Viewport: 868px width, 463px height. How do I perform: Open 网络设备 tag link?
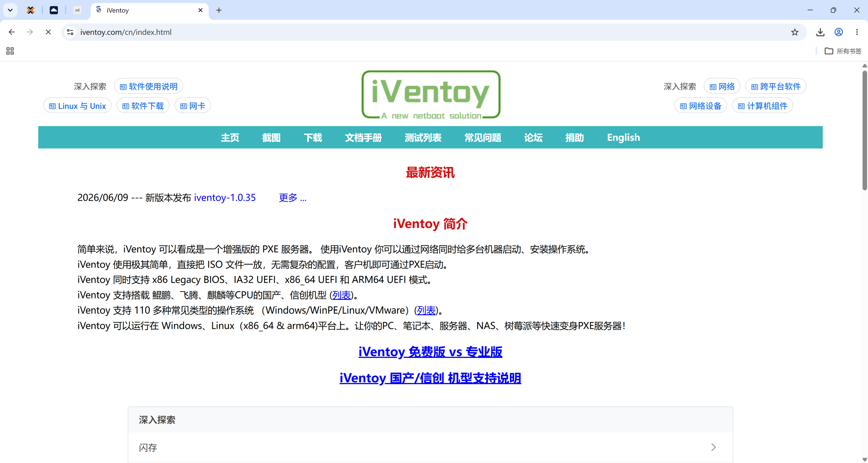click(701, 106)
